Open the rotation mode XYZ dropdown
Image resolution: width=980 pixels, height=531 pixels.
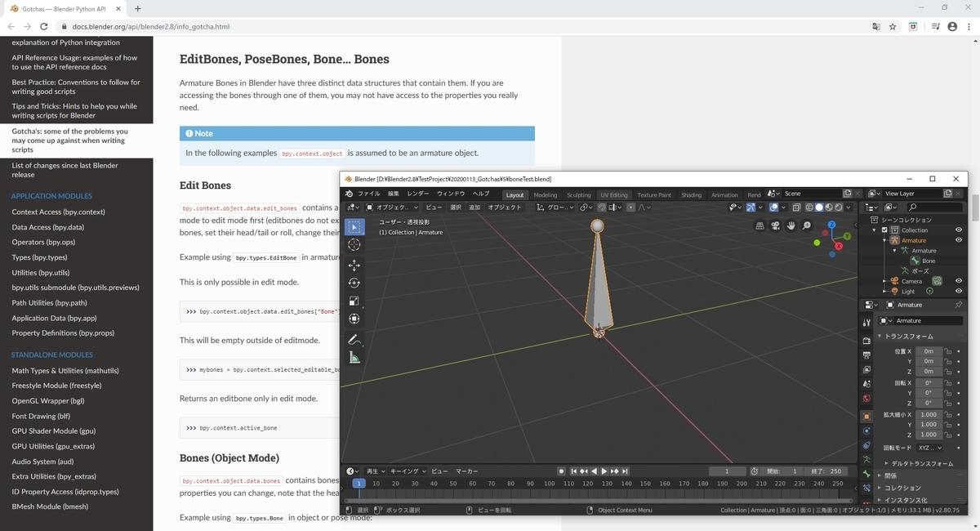pos(929,448)
